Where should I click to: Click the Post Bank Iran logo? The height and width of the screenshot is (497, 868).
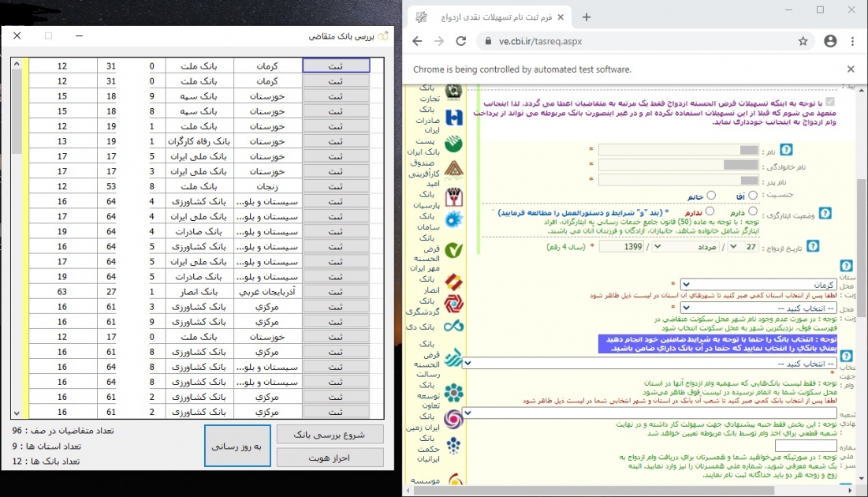(453, 144)
